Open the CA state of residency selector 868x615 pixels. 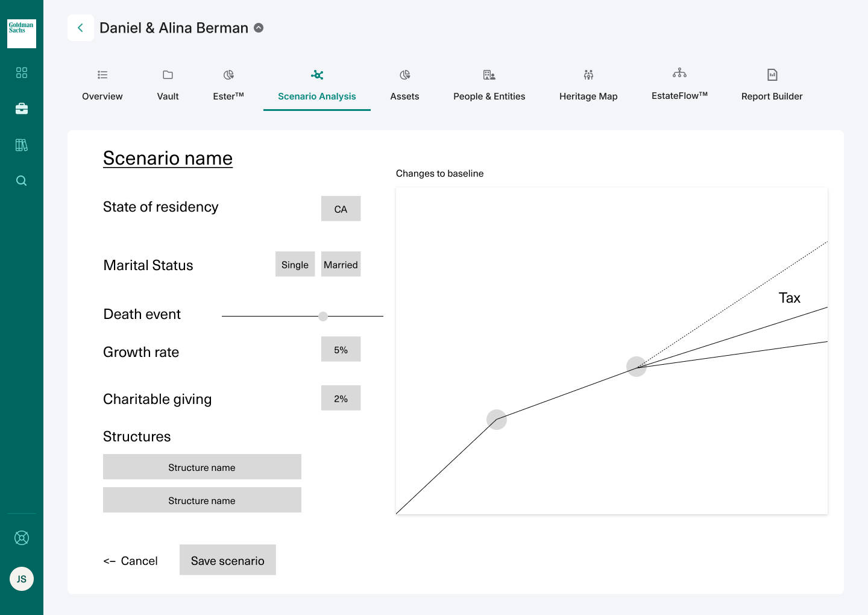pos(341,209)
